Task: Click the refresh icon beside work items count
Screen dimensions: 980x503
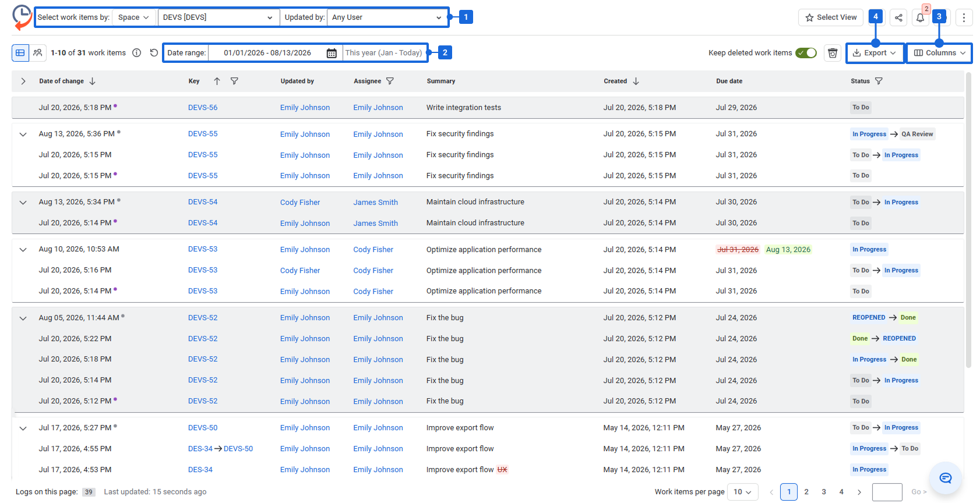Action: [154, 53]
